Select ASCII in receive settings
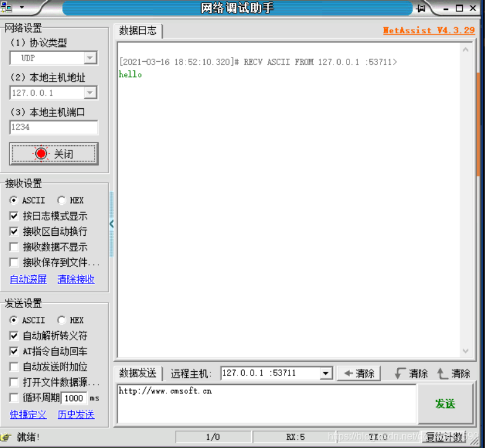This screenshot has width=485, height=448. tap(27, 200)
